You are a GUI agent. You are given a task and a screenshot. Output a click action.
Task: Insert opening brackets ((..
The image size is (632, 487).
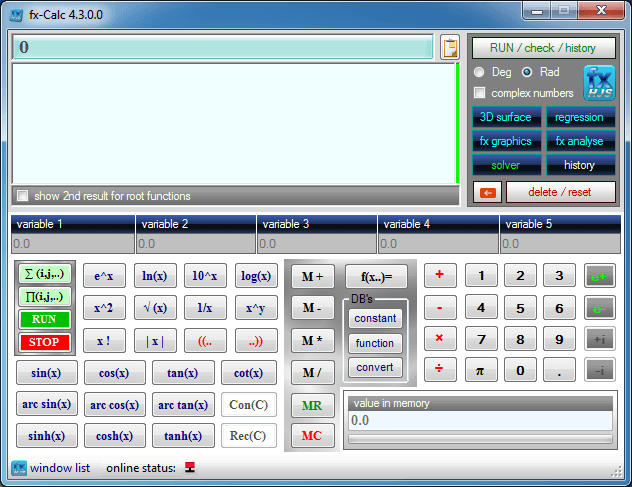tap(205, 341)
